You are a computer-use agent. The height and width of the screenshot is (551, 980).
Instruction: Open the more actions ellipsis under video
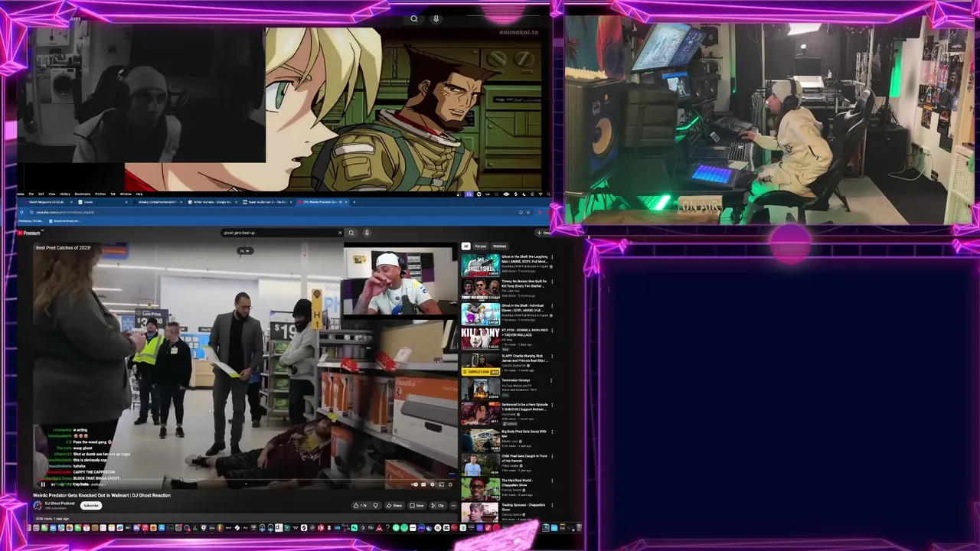pyautogui.click(x=453, y=505)
